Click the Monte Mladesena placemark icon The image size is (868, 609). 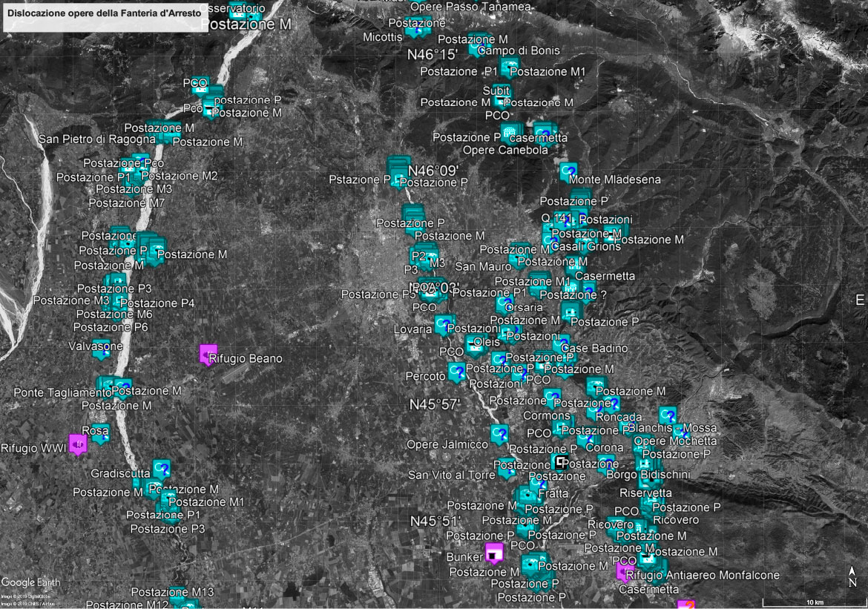(x=569, y=172)
